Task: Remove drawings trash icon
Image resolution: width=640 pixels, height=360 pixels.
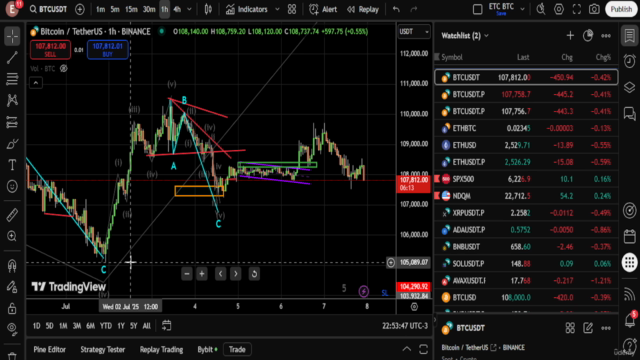Action: tap(12, 356)
